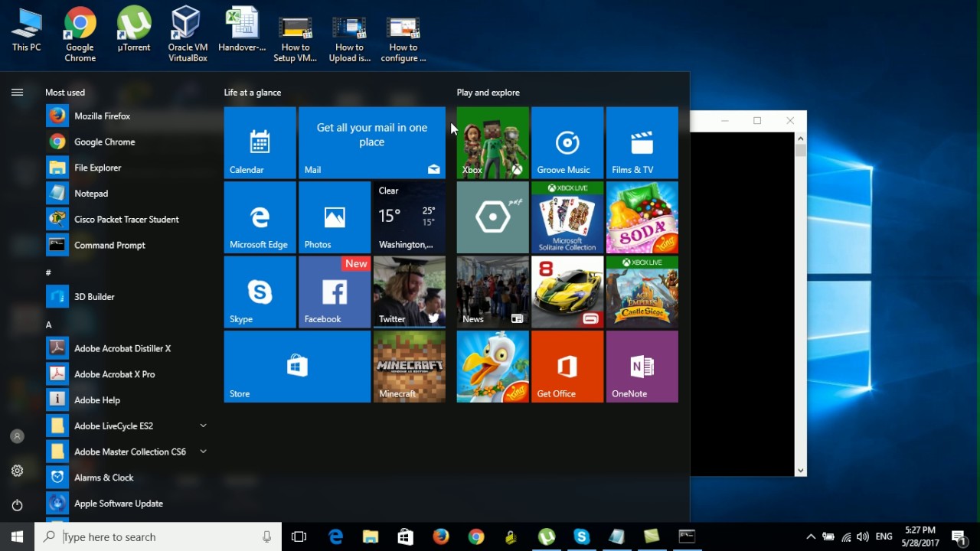Open the Mail tile
Image resolution: width=980 pixels, height=551 pixels.
click(x=372, y=142)
